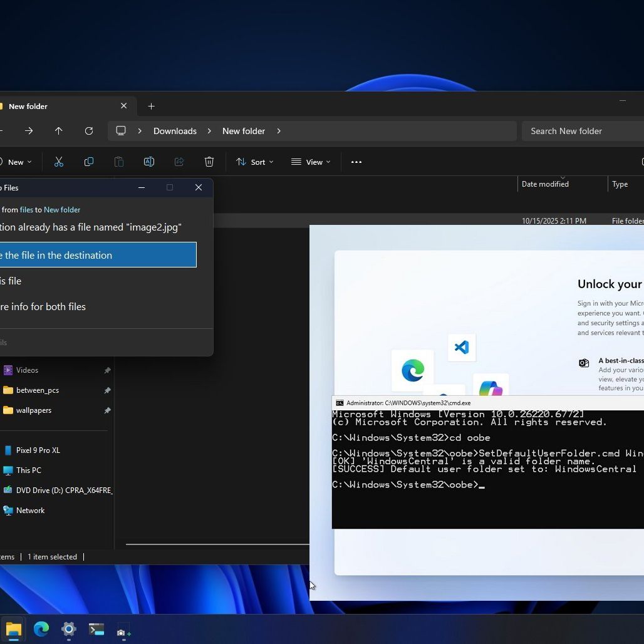Open the Sort dropdown menu
The image size is (644, 644).
tap(254, 162)
